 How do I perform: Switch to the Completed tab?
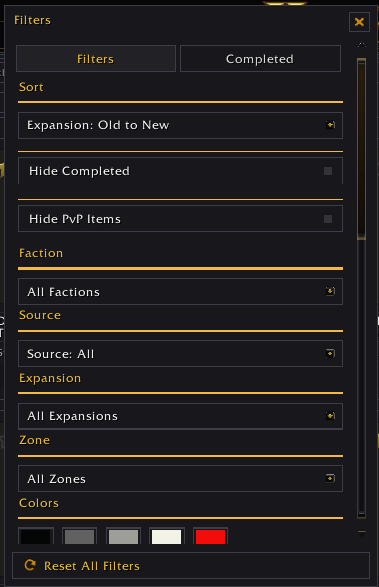[260, 59]
